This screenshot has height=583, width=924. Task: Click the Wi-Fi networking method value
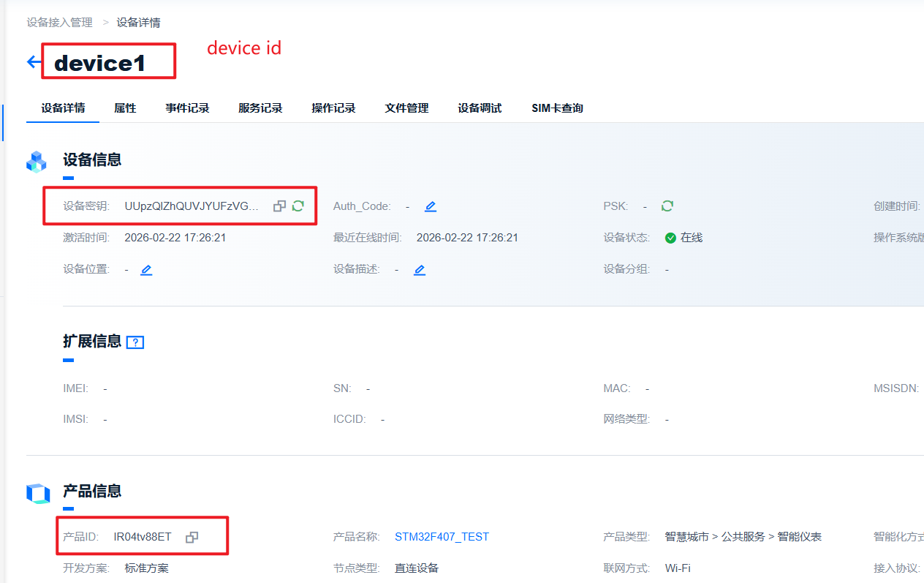click(678, 568)
